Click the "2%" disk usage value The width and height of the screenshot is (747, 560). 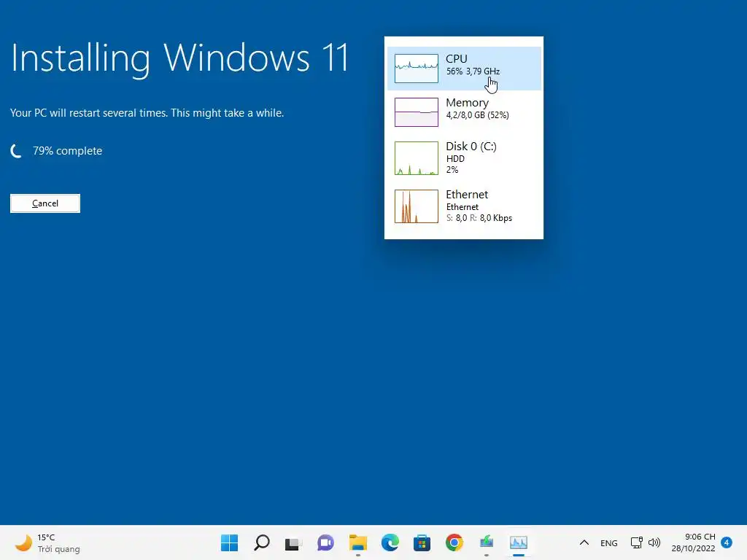[452, 170]
